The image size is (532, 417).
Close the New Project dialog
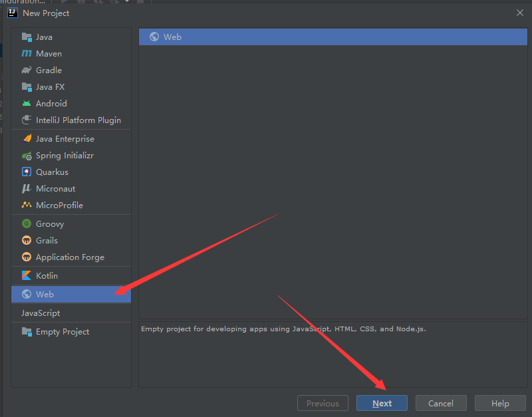[520, 13]
